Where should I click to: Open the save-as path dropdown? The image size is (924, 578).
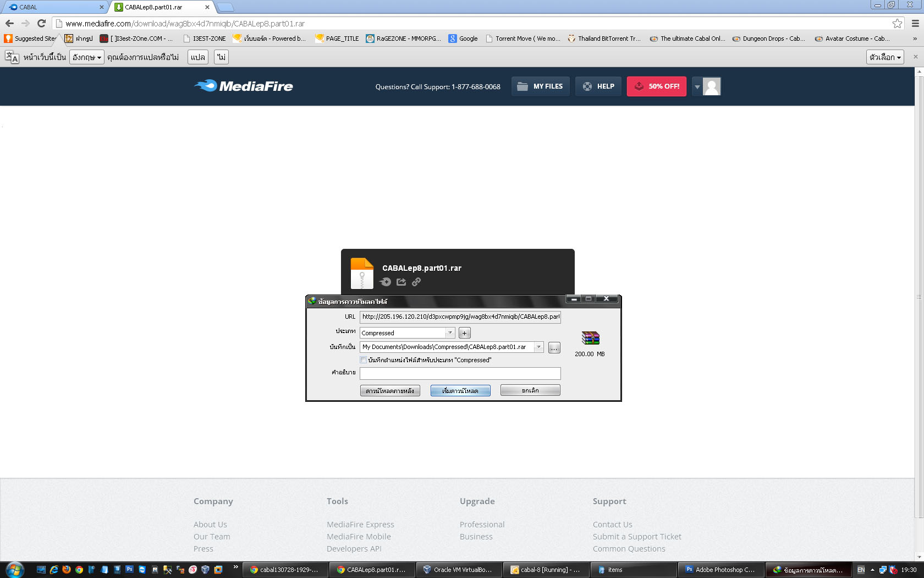point(539,347)
